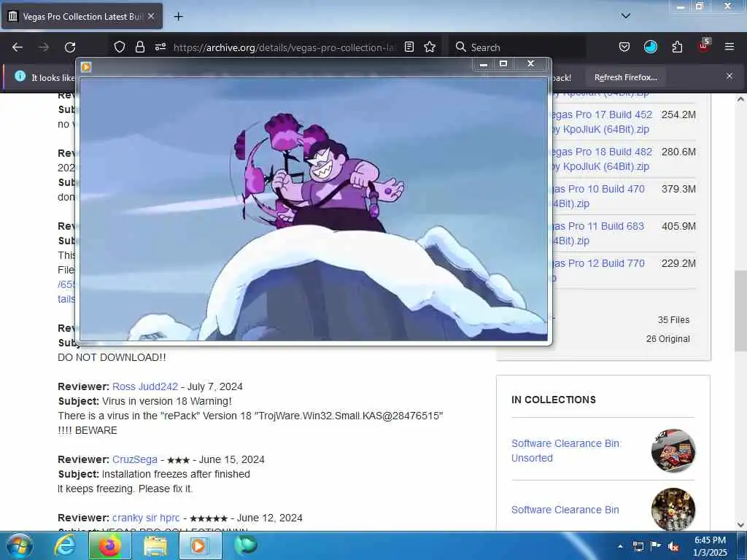The height and width of the screenshot is (560, 747).
Task: Click the 35 Files count text
Action: (673, 320)
